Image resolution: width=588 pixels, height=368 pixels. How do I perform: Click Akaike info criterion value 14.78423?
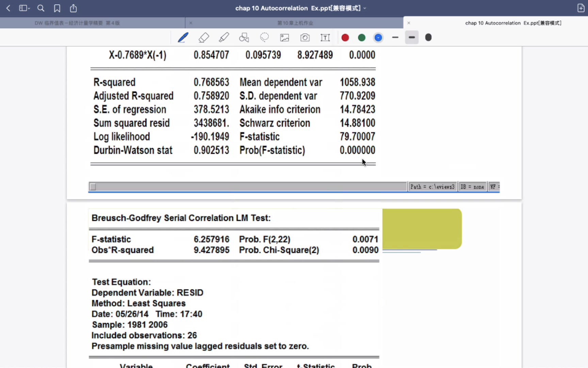tap(357, 109)
